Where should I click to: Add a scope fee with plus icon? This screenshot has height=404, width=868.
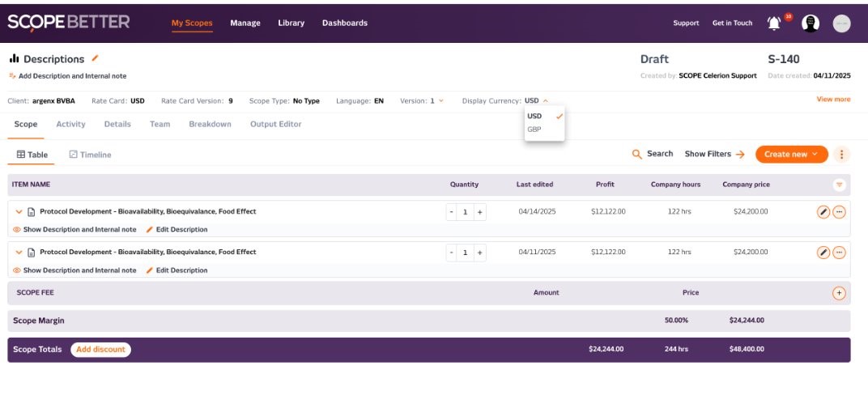839,293
